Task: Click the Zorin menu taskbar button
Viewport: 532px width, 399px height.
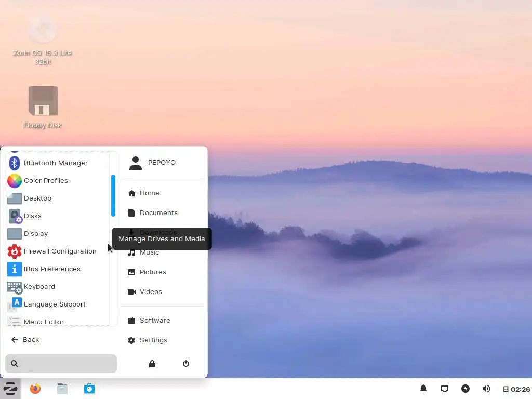Action: pos(10,389)
